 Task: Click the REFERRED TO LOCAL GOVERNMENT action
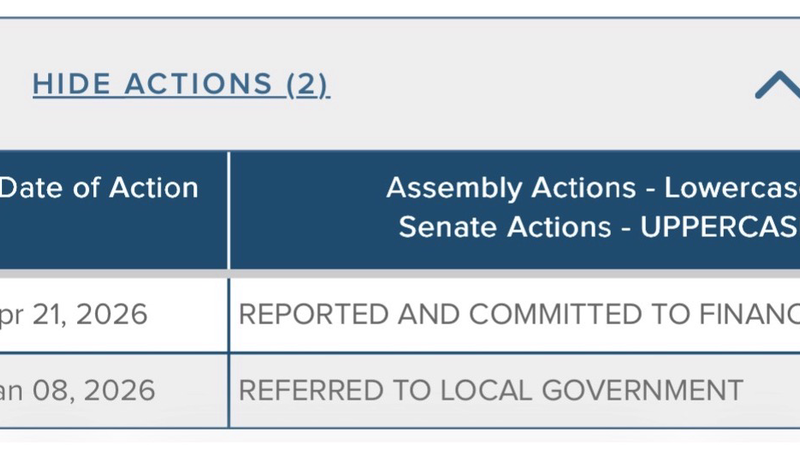click(490, 389)
